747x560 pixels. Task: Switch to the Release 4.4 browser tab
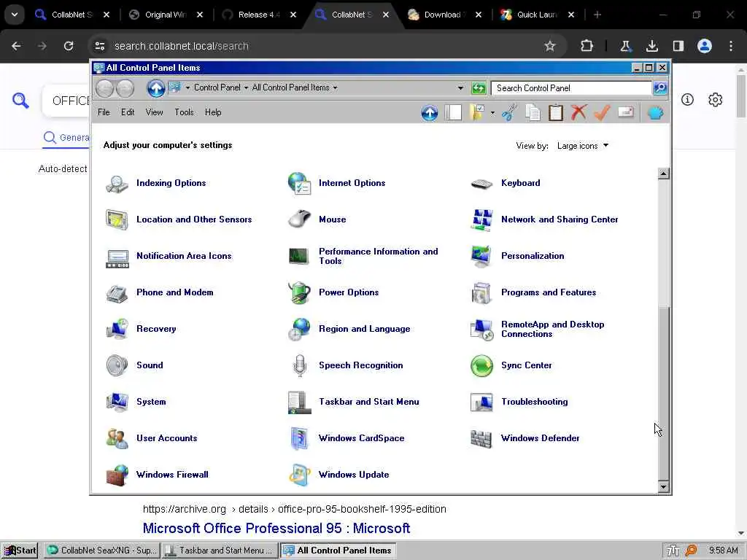pos(259,15)
